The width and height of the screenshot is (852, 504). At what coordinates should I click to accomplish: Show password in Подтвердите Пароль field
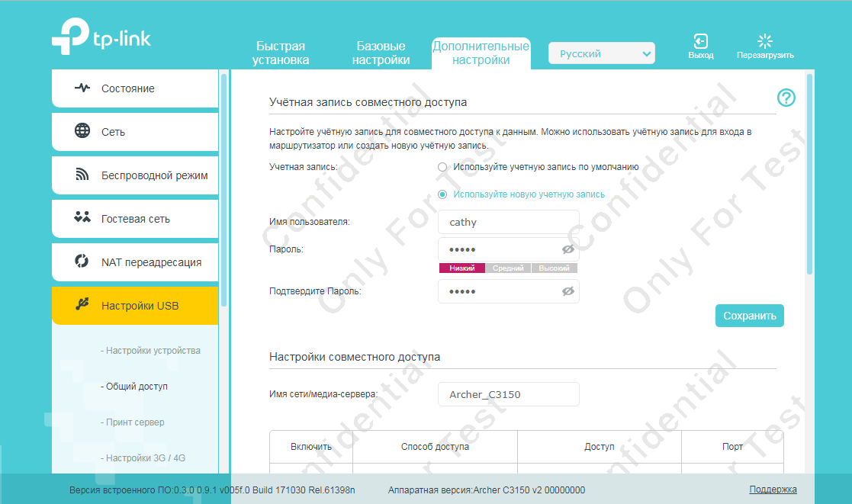[x=567, y=291]
